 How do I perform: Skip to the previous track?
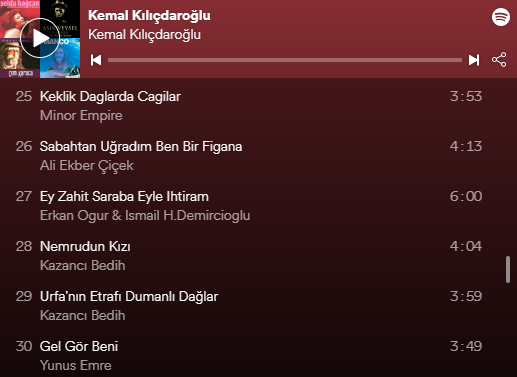coord(96,60)
